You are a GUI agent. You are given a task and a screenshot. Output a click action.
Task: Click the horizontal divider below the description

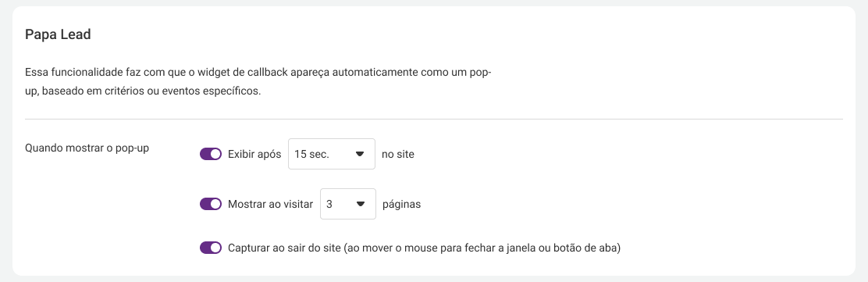tap(434, 119)
